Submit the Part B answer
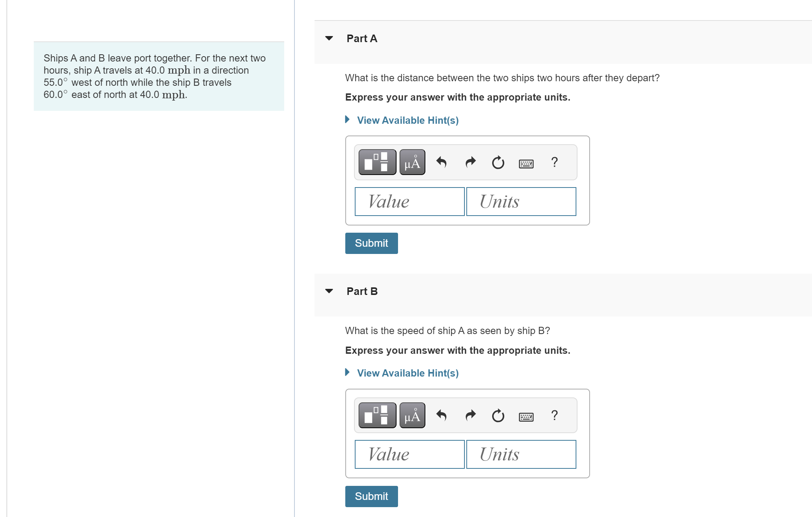This screenshot has width=812, height=517. click(x=371, y=496)
